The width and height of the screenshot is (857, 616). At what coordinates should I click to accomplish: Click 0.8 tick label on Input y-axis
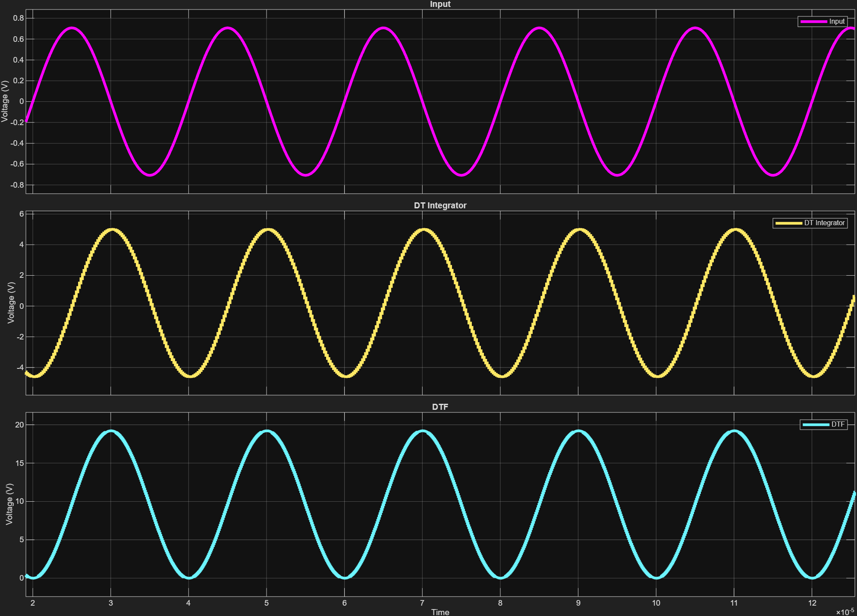(18, 18)
